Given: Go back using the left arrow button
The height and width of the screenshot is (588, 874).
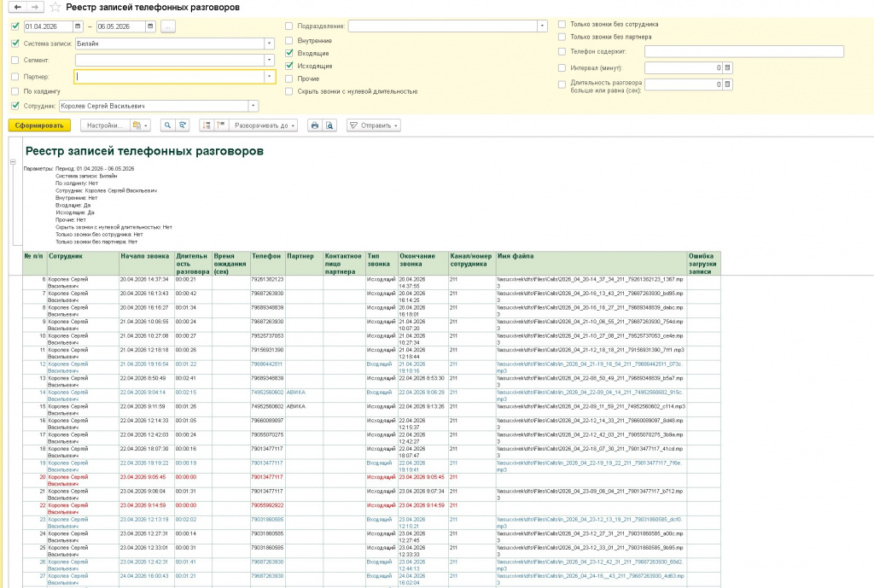Looking at the screenshot, I should 19,7.
